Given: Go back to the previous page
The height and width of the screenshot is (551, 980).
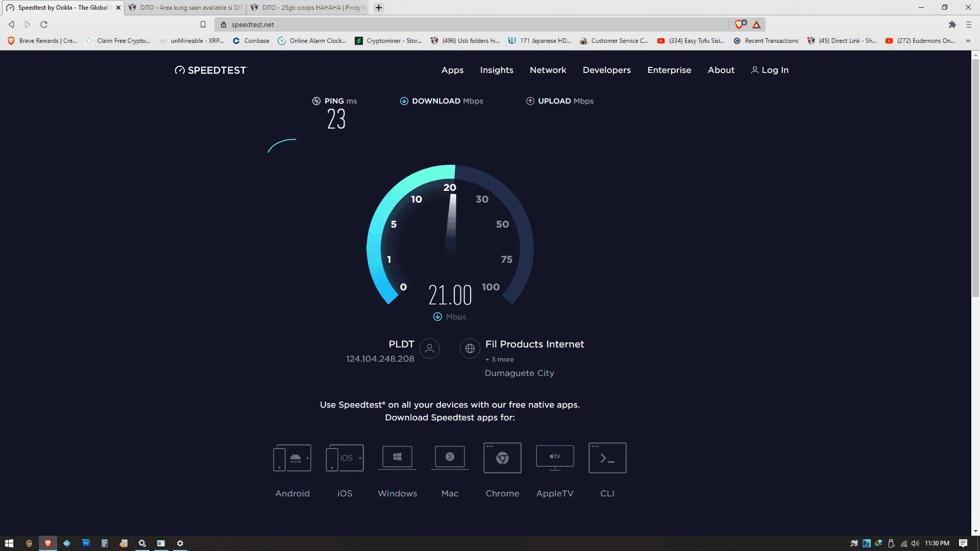Looking at the screenshot, I should [x=11, y=24].
